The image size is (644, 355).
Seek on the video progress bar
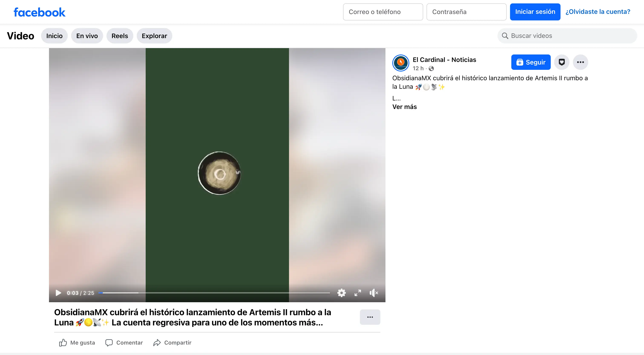pyautogui.click(x=214, y=293)
